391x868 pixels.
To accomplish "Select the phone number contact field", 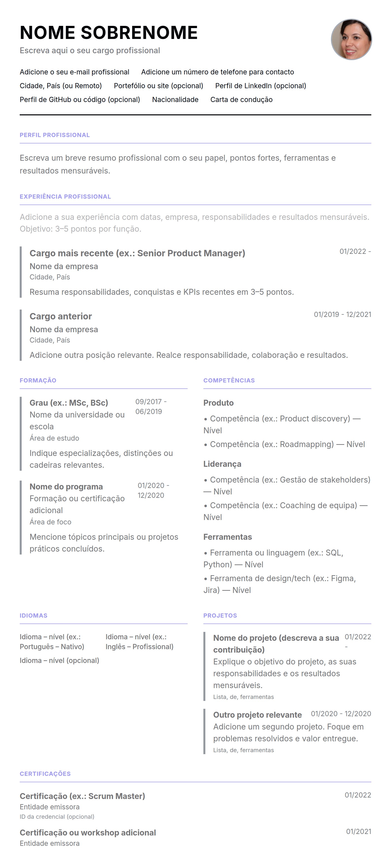I will (217, 72).
